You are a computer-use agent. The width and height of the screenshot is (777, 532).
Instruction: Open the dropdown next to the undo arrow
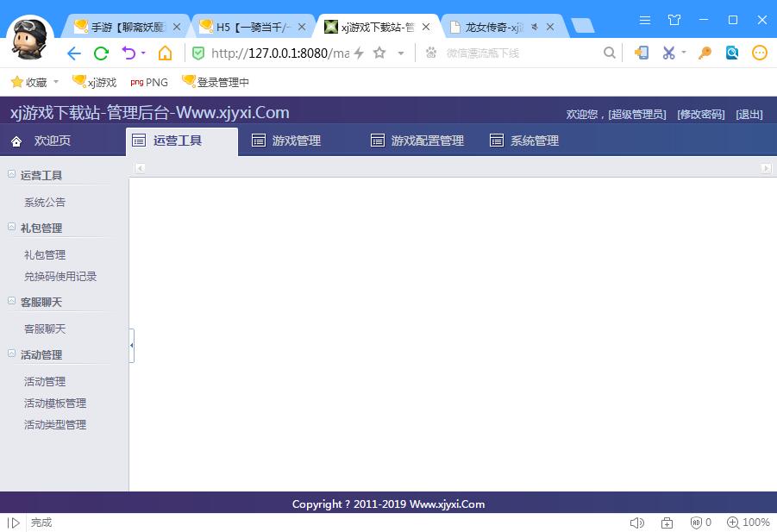point(143,53)
